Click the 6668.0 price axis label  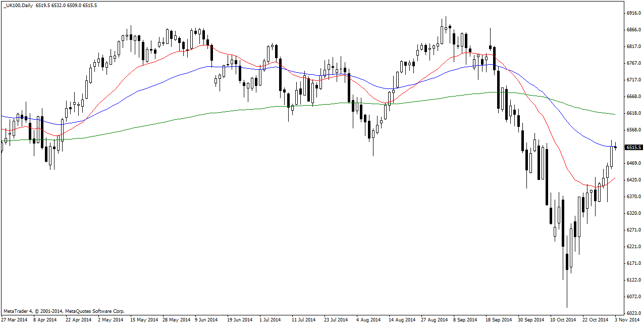pyautogui.click(x=633, y=97)
